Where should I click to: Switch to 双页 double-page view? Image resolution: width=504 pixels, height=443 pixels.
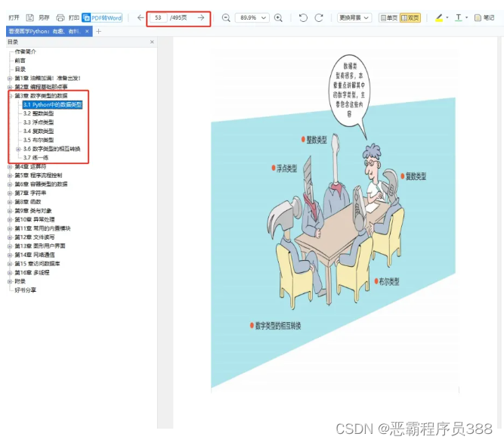[410, 17]
